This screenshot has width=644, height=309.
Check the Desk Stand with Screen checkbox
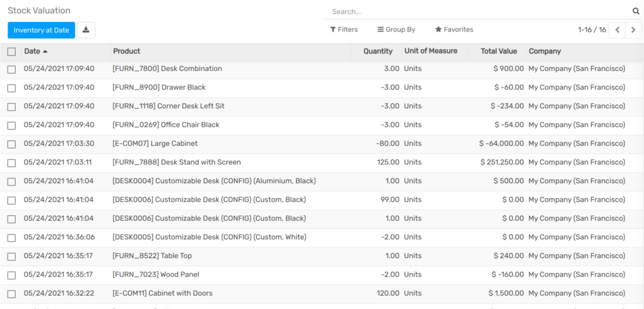pyautogui.click(x=11, y=163)
